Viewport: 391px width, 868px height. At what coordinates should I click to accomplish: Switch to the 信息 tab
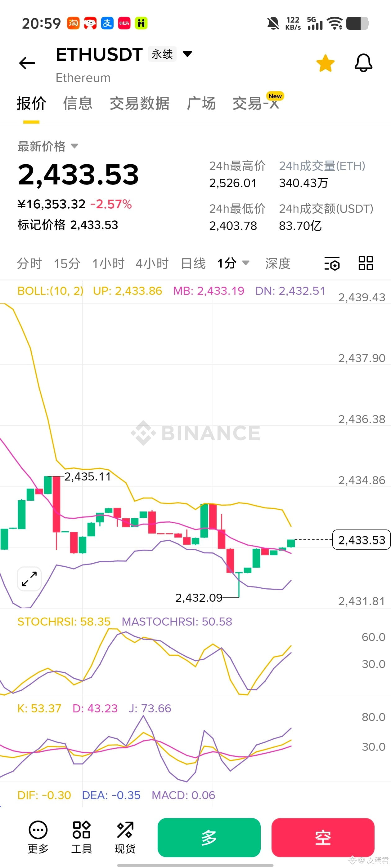(78, 104)
